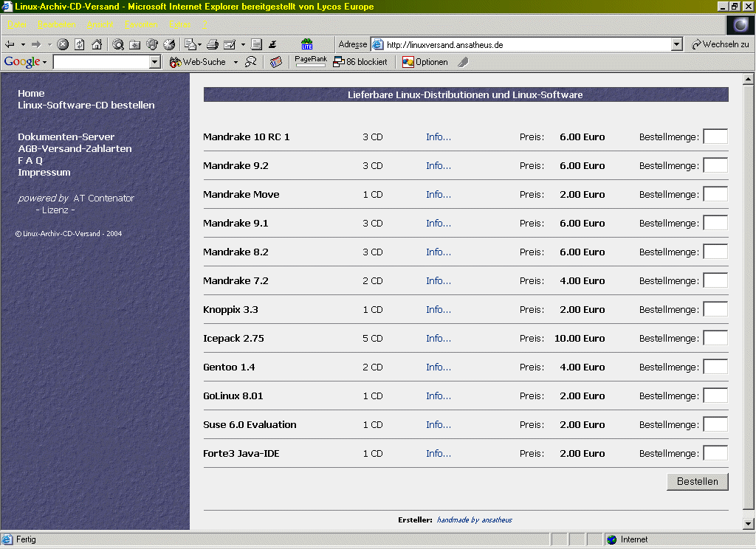
Task: Open the address bar dropdown
Action: coord(677,44)
